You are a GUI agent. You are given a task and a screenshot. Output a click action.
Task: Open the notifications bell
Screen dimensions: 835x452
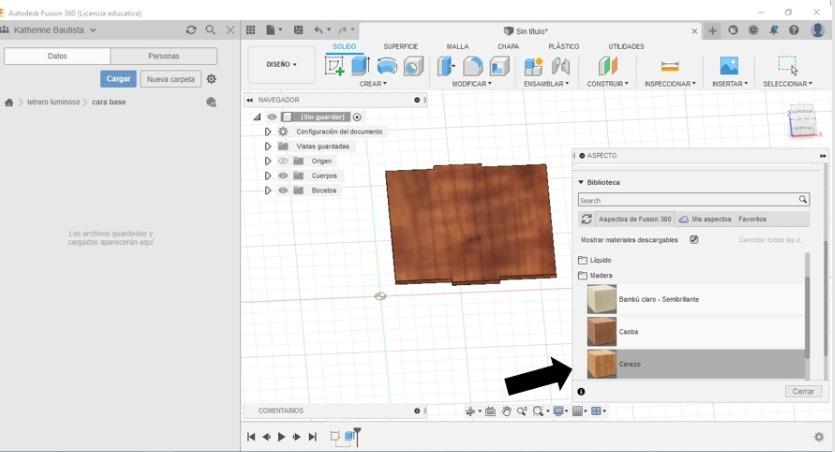click(773, 30)
